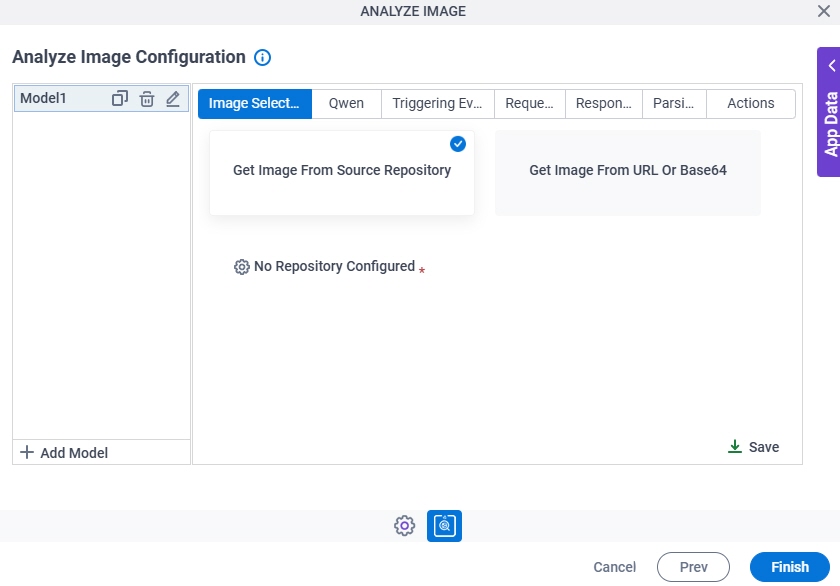Choose Get Image From Source Repository option
Screen dimensions: 840x586
(342, 173)
